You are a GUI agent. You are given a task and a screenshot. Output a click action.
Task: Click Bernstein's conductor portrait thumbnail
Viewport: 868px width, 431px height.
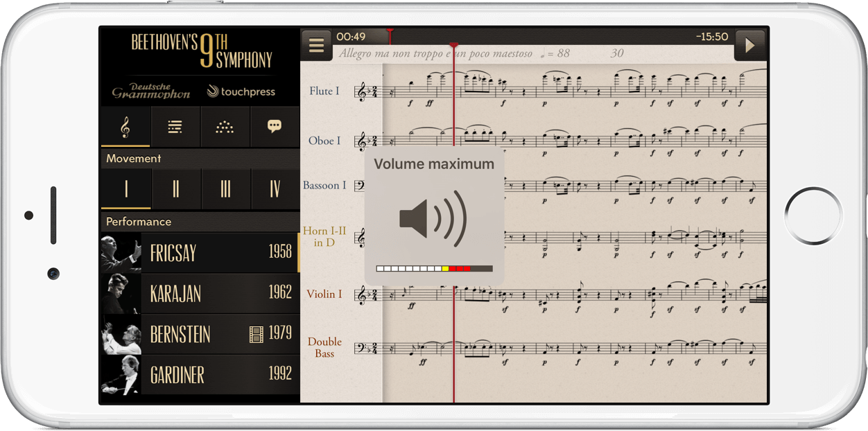click(121, 334)
